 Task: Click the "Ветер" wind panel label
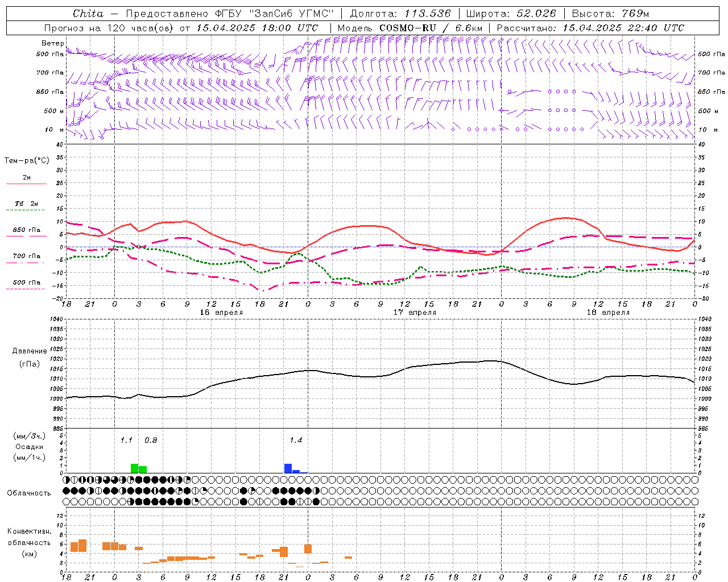pyautogui.click(x=53, y=43)
